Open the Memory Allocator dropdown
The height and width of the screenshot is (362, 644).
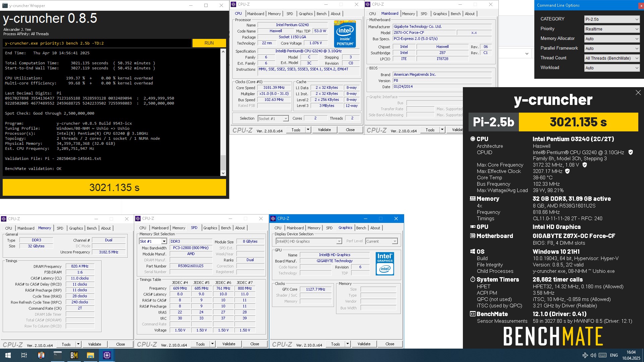tap(612, 39)
